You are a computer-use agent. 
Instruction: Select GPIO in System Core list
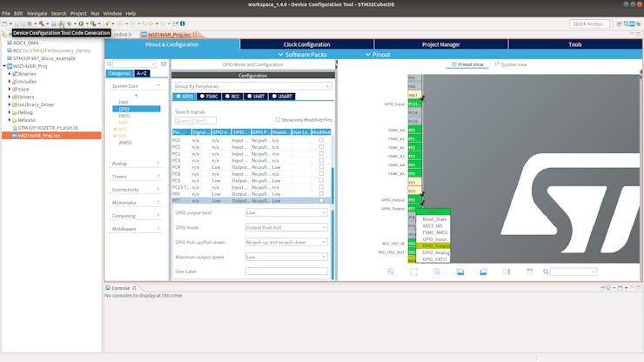pyautogui.click(x=137, y=109)
